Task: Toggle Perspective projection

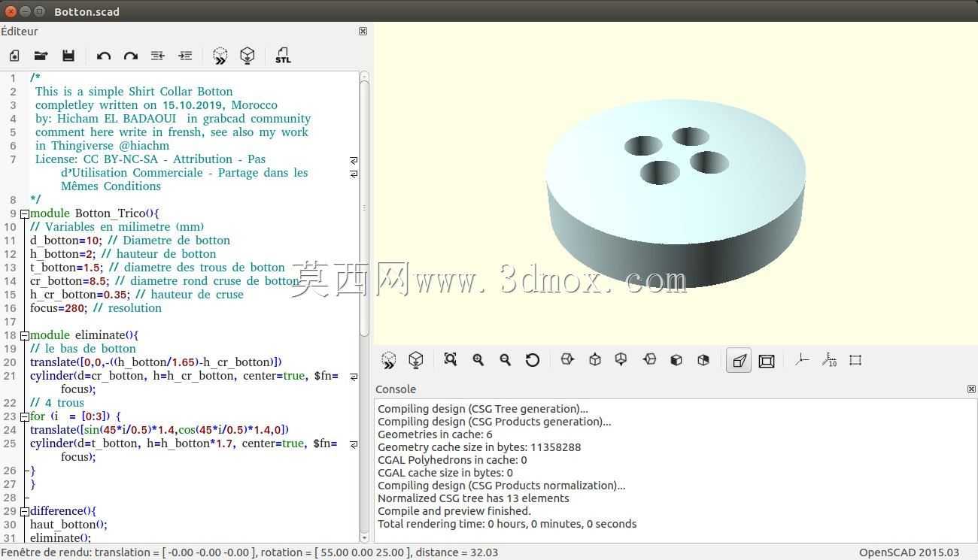Action: point(739,361)
